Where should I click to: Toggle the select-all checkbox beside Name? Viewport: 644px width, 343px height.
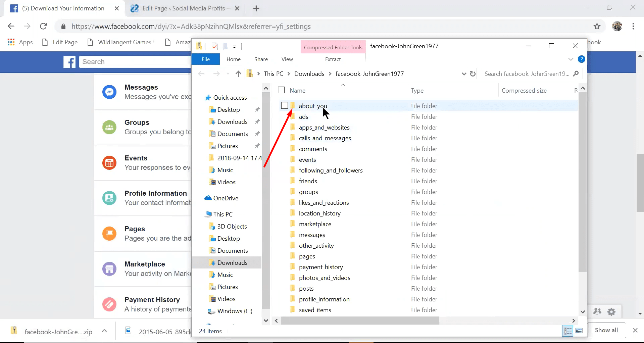click(x=281, y=90)
